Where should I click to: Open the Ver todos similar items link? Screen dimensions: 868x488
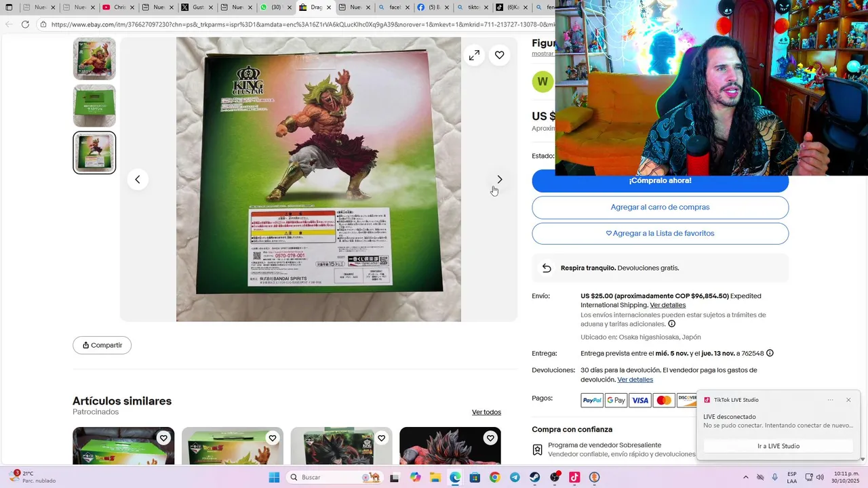(486, 412)
